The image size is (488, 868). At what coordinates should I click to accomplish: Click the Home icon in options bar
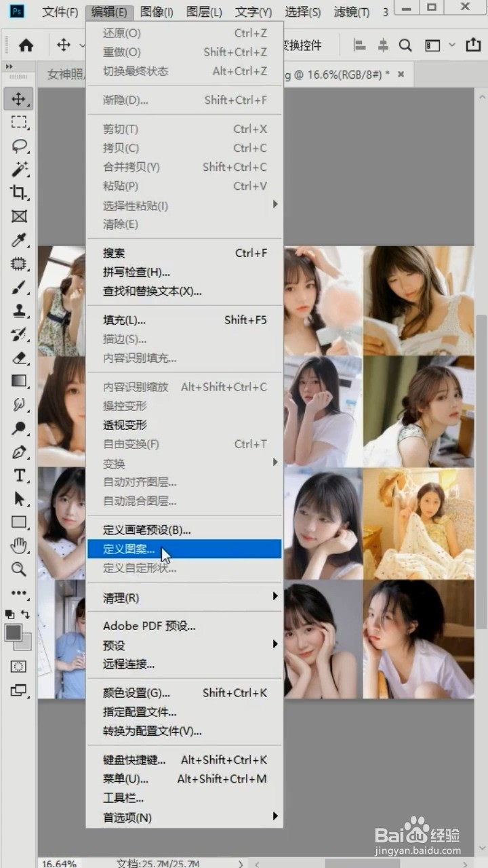tap(26, 45)
